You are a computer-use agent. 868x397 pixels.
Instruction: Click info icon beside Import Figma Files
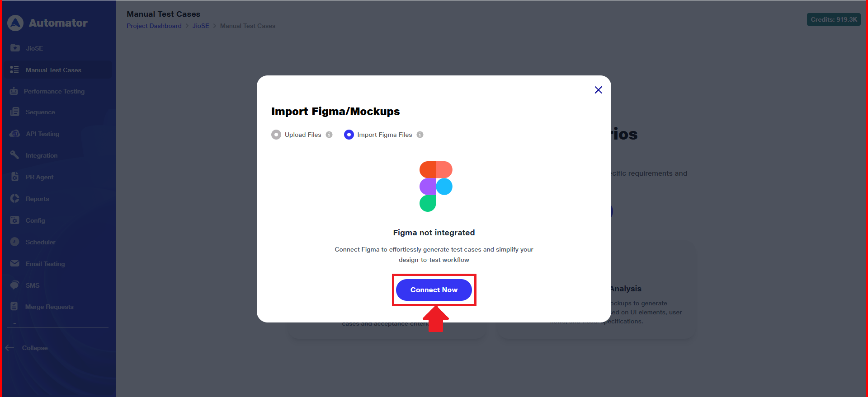click(x=420, y=135)
